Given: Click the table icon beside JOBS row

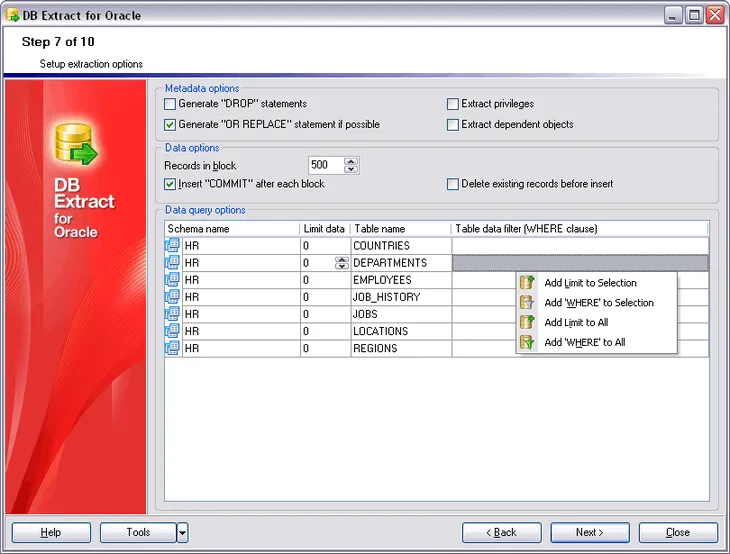Looking at the screenshot, I should click(172, 314).
